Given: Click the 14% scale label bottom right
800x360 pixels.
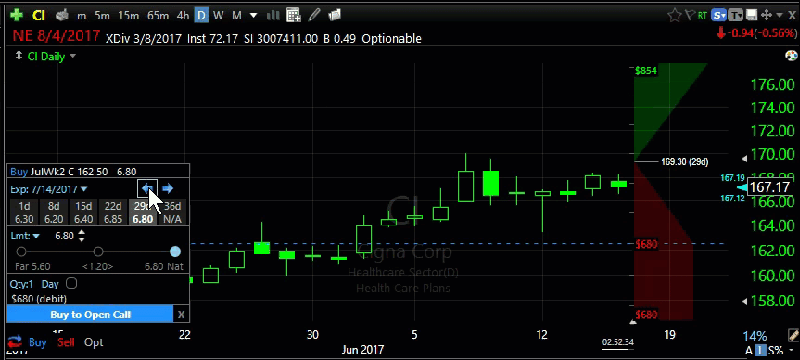Looking at the screenshot, I should [x=755, y=337].
